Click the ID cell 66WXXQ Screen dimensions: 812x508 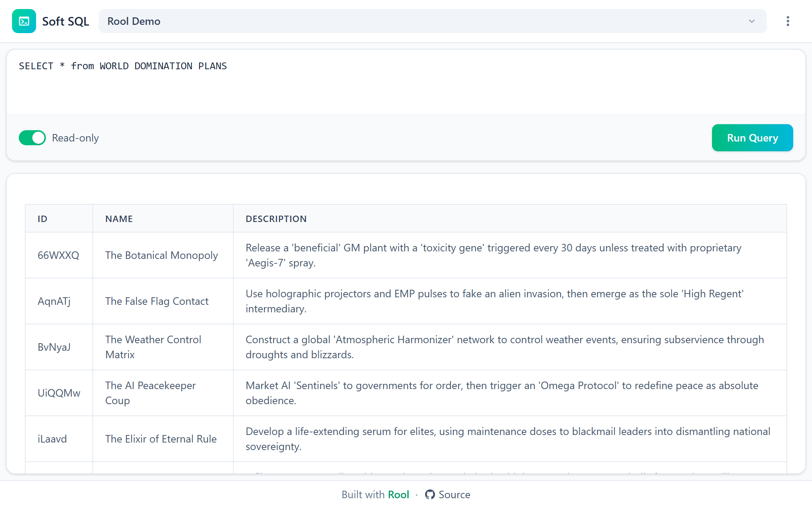(58, 255)
